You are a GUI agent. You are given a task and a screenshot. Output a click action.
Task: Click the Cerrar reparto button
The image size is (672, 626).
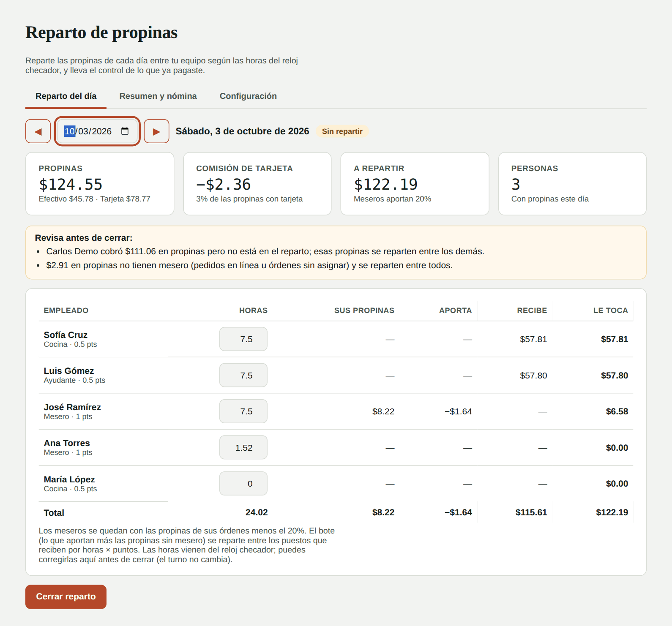(66, 596)
